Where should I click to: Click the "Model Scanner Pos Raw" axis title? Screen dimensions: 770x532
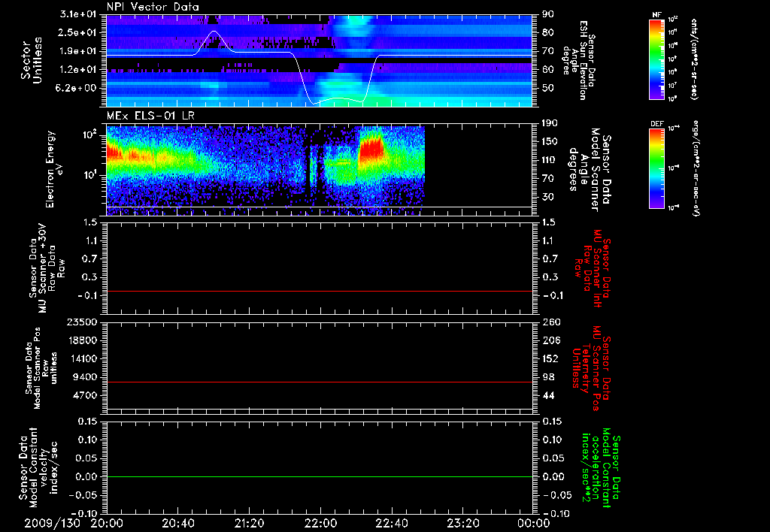click(41, 368)
